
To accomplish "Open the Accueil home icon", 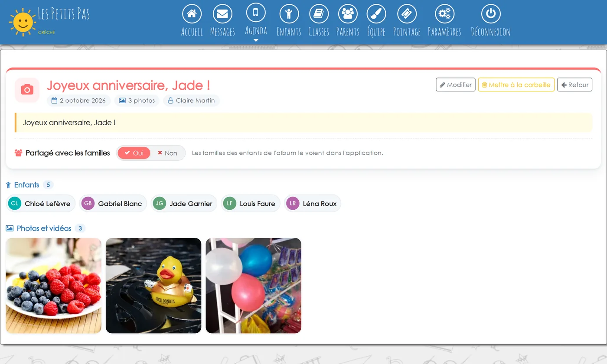I will [192, 13].
